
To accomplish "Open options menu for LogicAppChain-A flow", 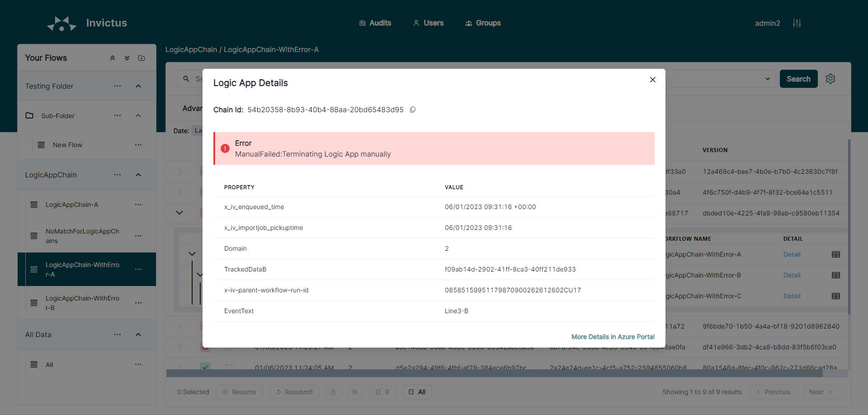I will [x=138, y=205].
